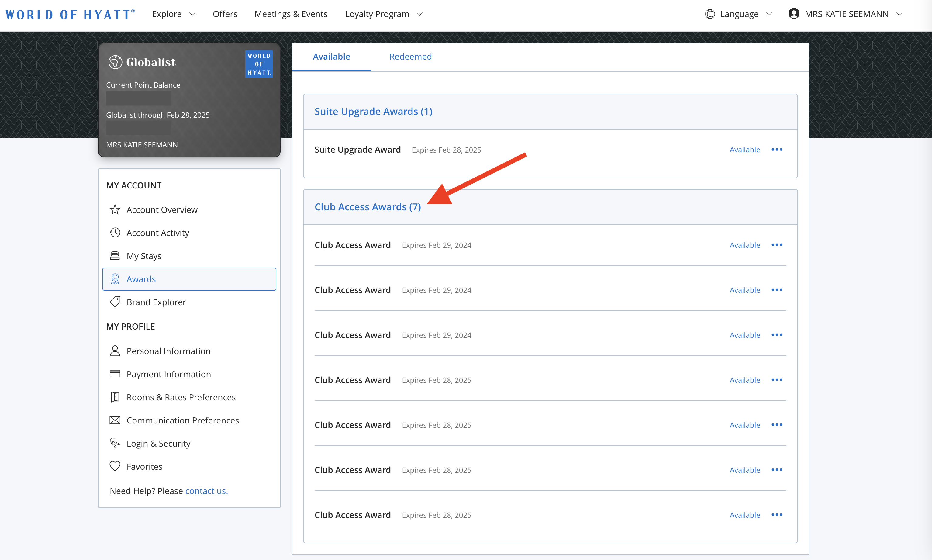Click the Account Overview star icon

[115, 209]
